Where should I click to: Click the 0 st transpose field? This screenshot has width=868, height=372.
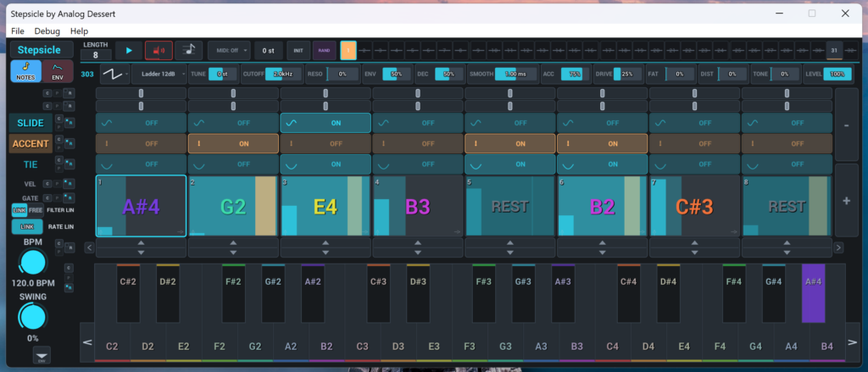tap(269, 50)
